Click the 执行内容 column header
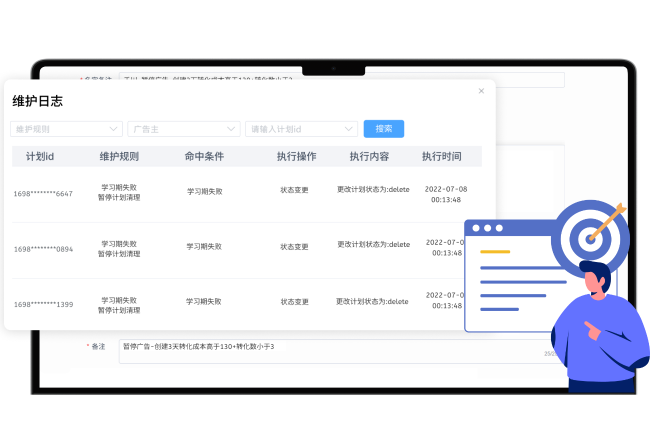Viewport: 650px width, 442px height. click(369, 156)
